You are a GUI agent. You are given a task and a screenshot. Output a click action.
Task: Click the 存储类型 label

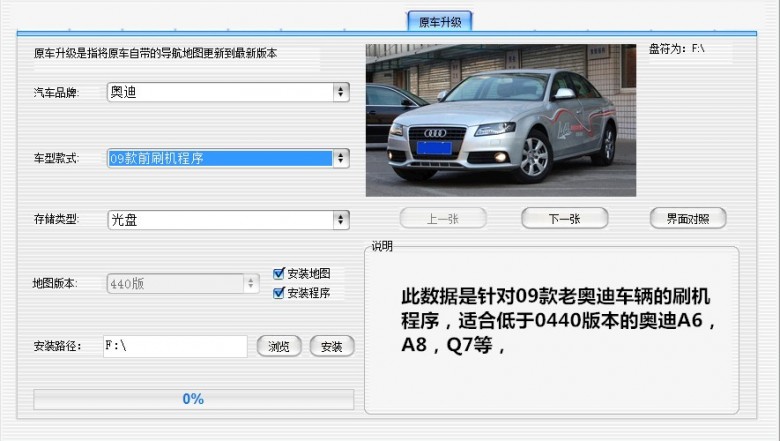(x=56, y=219)
